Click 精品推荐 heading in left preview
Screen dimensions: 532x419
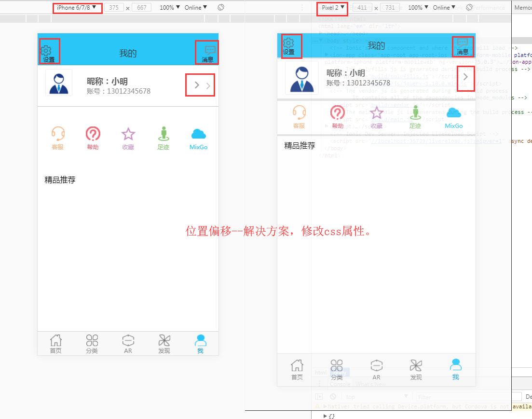pyautogui.click(x=60, y=180)
